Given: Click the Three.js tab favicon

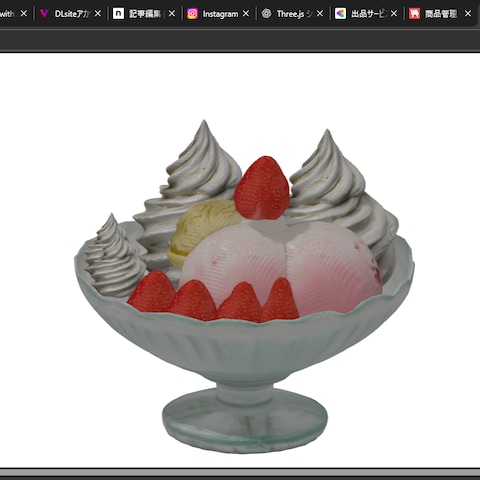Looking at the screenshot, I should click(266, 14).
